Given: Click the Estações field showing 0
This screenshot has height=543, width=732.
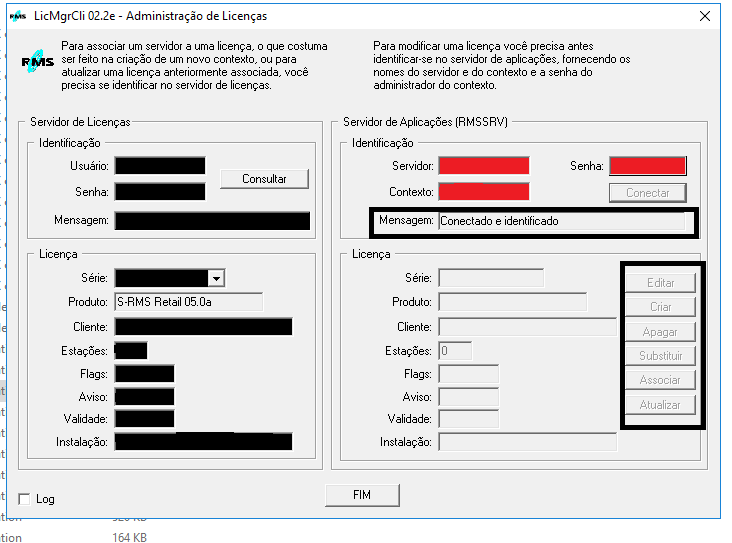Looking at the screenshot, I should [455, 351].
